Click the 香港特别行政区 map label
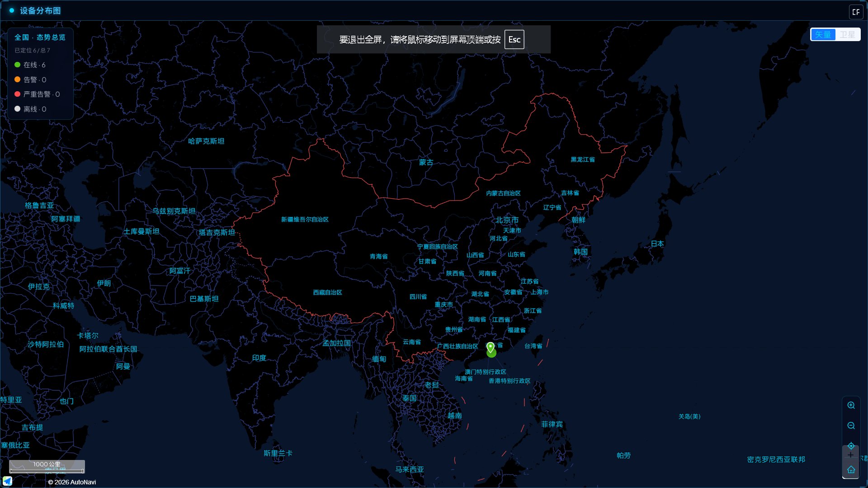 [509, 381]
